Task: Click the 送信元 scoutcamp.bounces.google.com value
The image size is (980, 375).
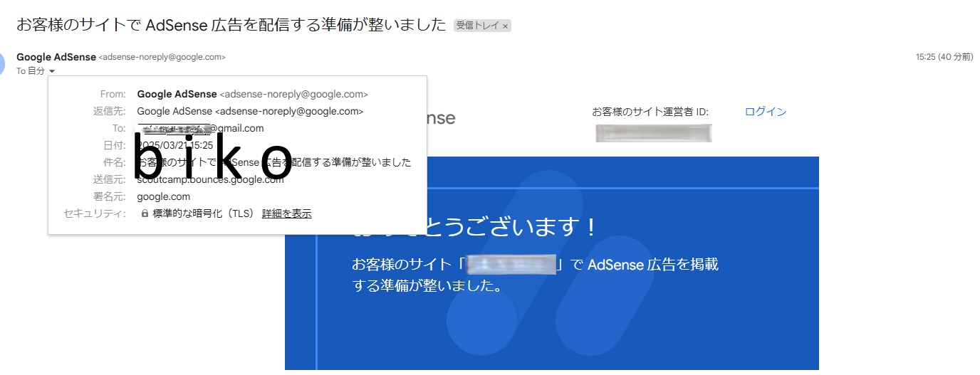Action: point(210,179)
